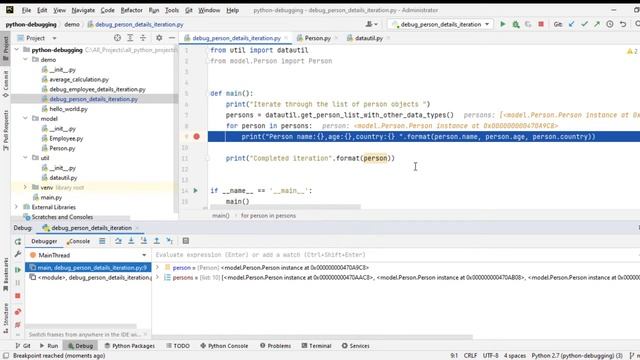Click Git commit checkmark icon
The height and width of the screenshot is (360, 640).
(x=584, y=24)
